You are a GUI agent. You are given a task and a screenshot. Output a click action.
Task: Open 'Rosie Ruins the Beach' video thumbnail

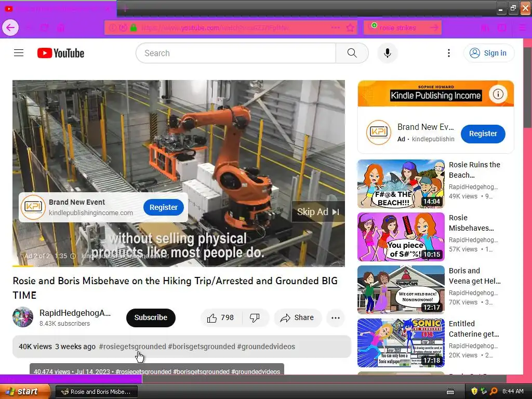tap(401, 184)
